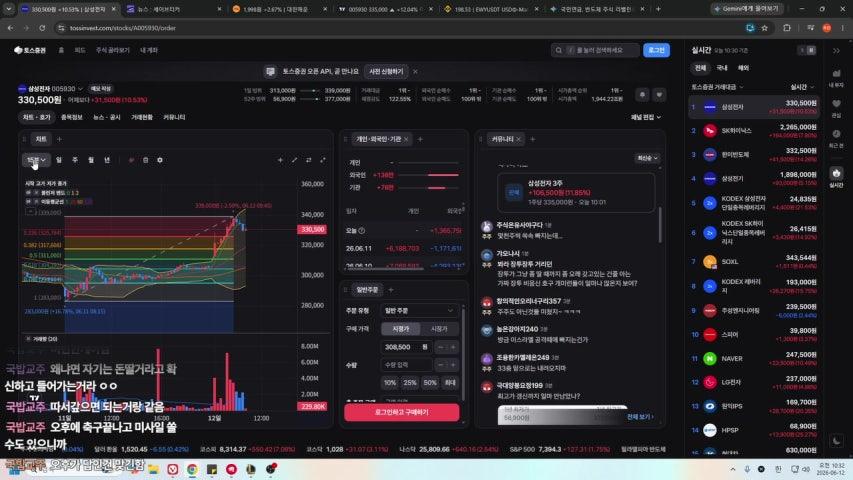Switch to the 거래현황 tab

142,117
